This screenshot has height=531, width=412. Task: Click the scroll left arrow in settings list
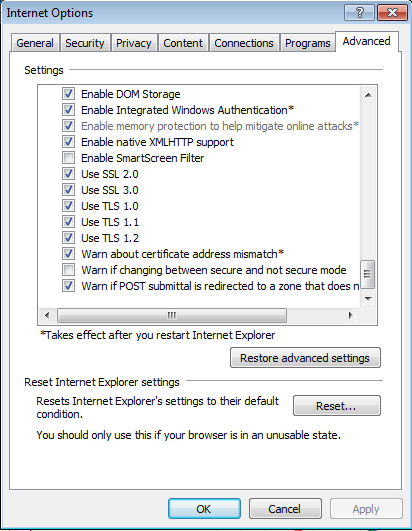(47, 316)
